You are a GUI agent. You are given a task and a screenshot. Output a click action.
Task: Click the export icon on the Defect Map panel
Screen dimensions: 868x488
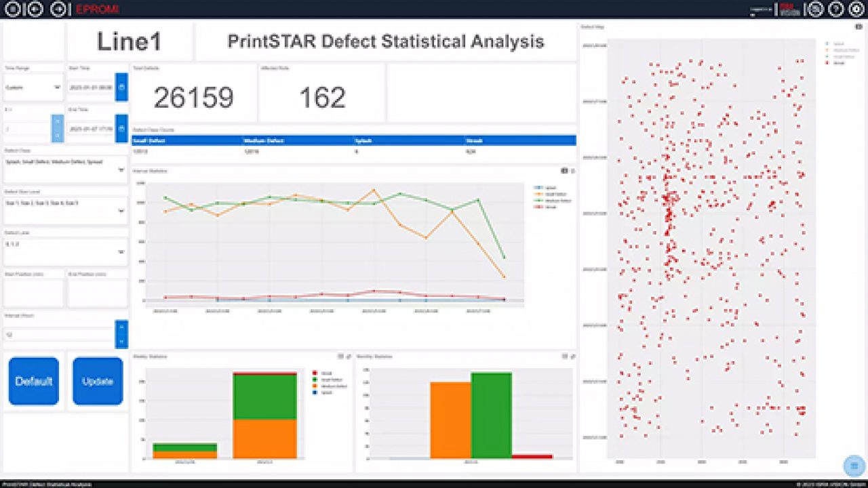[x=859, y=26]
